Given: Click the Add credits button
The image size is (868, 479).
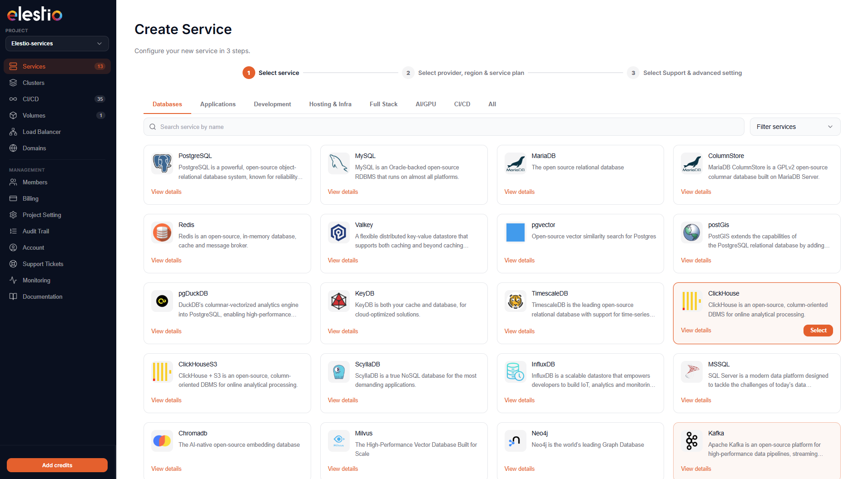Looking at the screenshot, I should coord(57,465).
